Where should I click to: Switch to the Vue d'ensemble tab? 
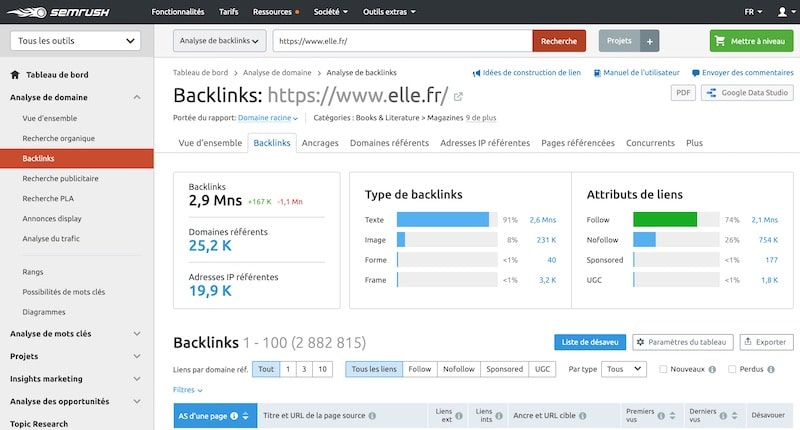(x=210, y=143)
